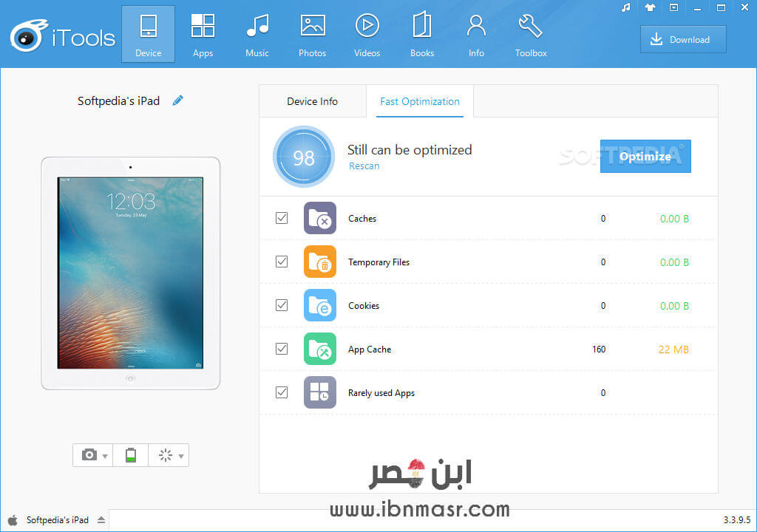This screenshot has width=757, height=532.
Task: Click the 160 App Cache count
Action: click(599, 349)
